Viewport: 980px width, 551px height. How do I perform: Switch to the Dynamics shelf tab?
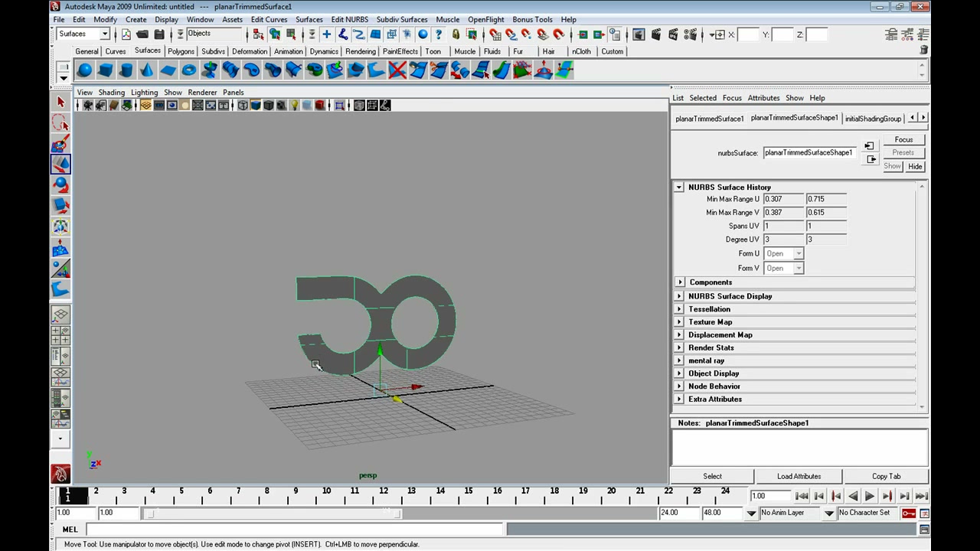coord(324,51)
